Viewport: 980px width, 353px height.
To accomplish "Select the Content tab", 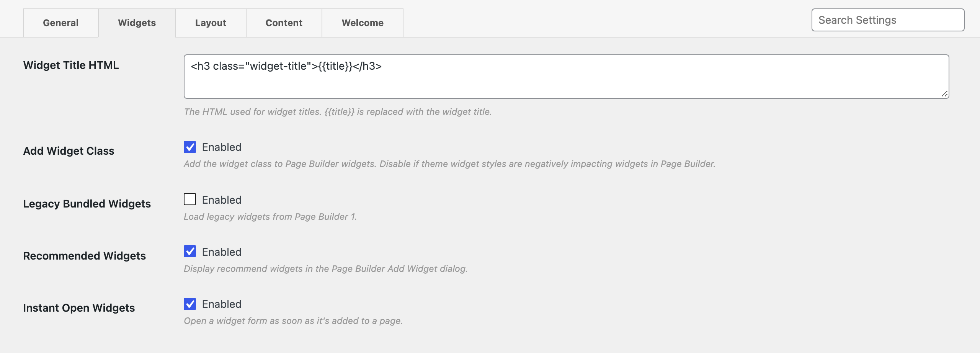I will (x=284, y=23).
